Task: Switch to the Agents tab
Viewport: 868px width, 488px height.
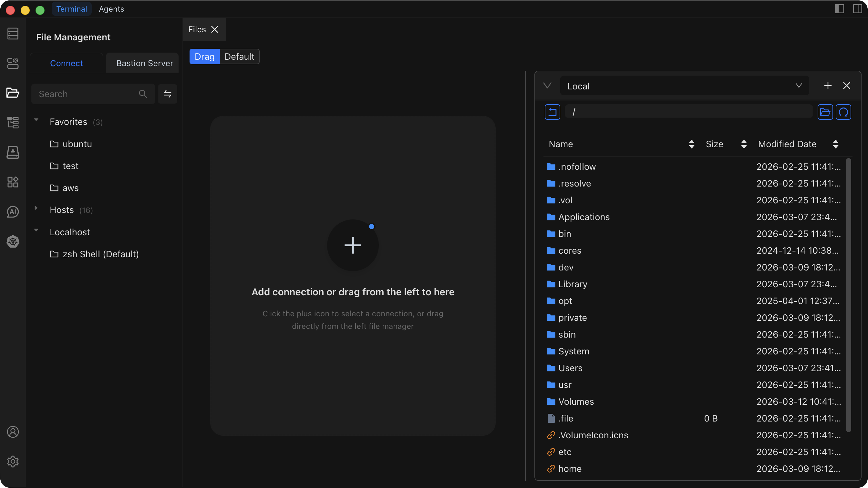Action: coord(111,9)
